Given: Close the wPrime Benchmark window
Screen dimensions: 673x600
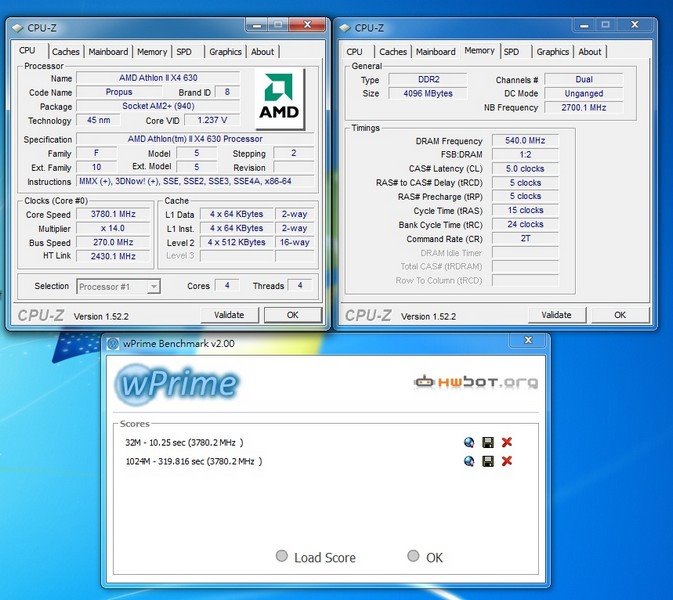Looking at the screenshot, I should (528, 340).
